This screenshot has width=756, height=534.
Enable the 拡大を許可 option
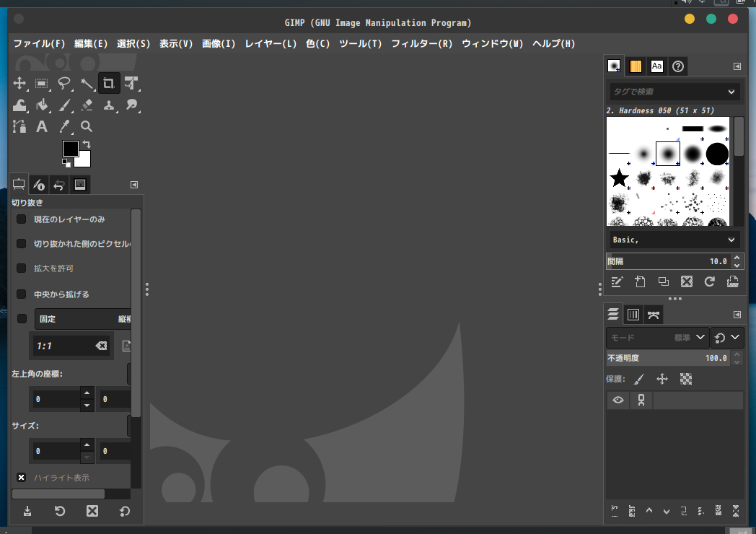pyautogui.click(x=21, y=268)
